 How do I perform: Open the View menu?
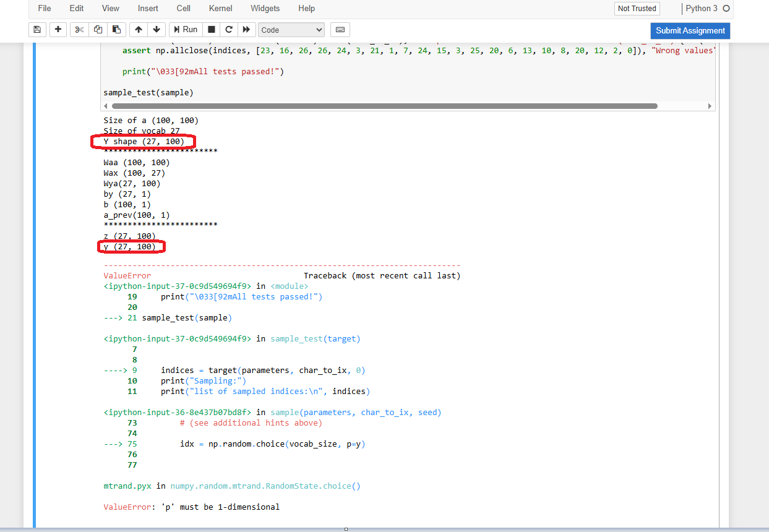111,9
